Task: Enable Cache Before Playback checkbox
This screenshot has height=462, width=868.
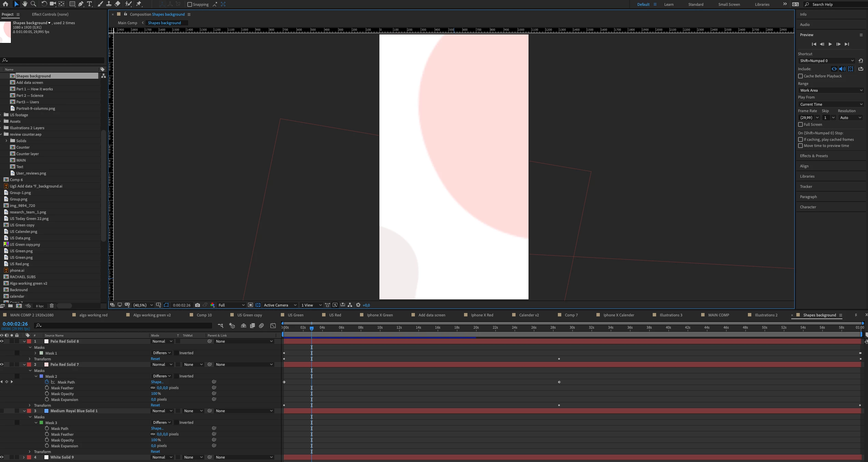Action: pos(800,76)
